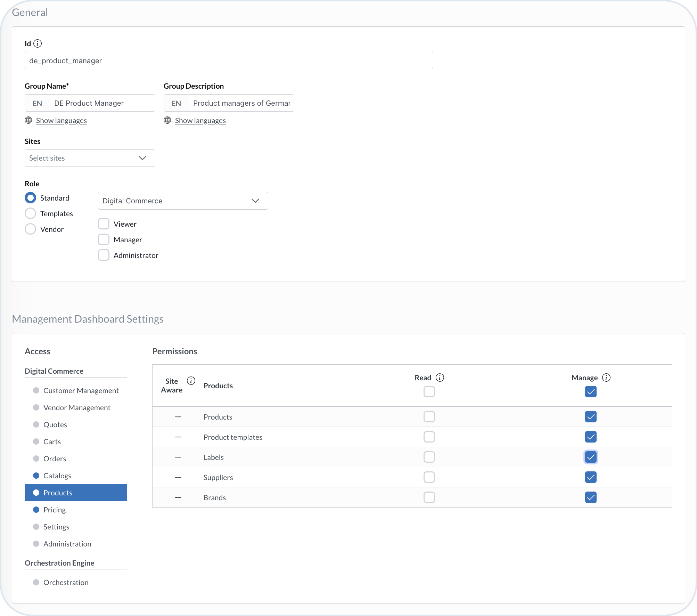697x616 pixels.
Task: Click Show languages under Group Description
Action: pyautogui.click(x=200, y=121)
